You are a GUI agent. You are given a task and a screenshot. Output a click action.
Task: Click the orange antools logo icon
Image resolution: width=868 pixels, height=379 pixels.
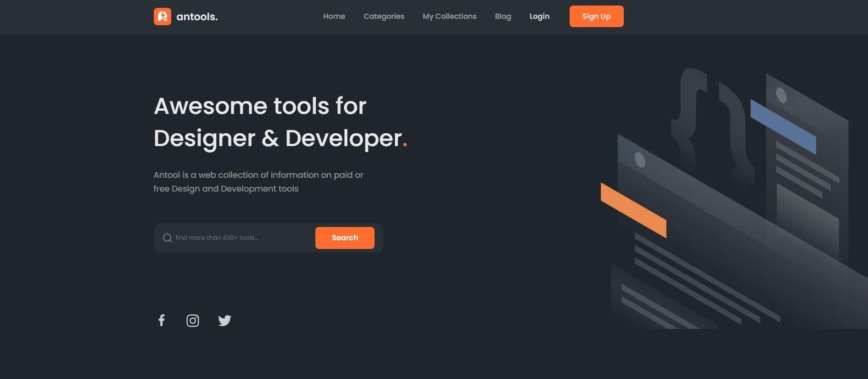tap(162, 17)
